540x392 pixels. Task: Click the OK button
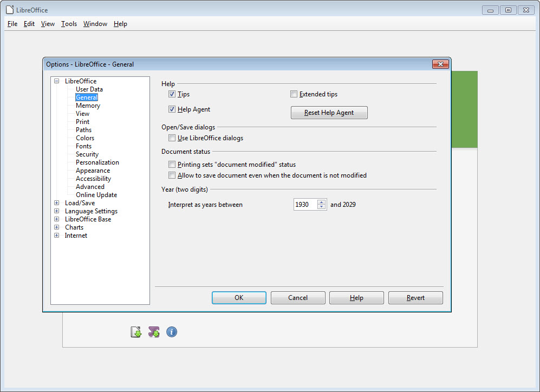tap(239, 298)
